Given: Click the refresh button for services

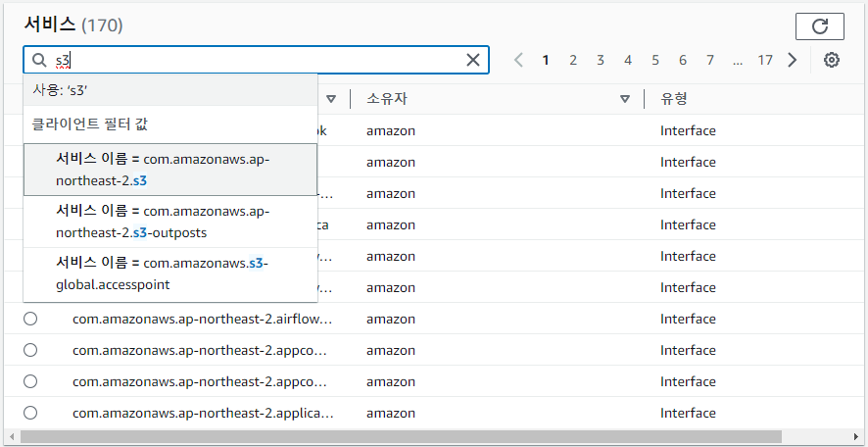Looking at the screenshot, I should tap(819, 26).
